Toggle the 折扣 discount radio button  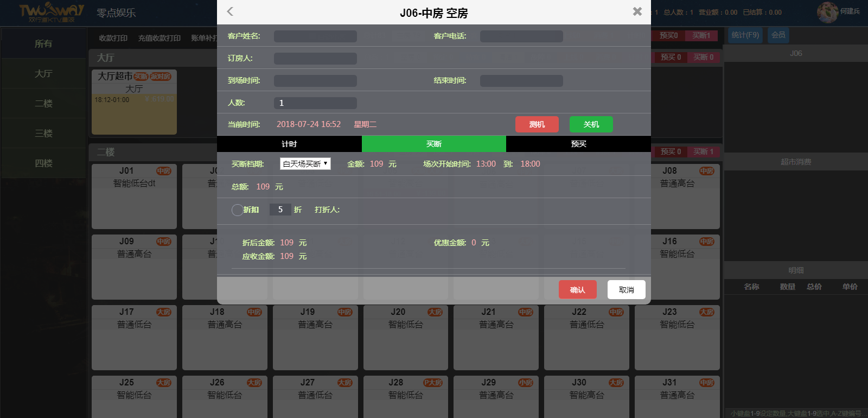click(x=237, y=210)
